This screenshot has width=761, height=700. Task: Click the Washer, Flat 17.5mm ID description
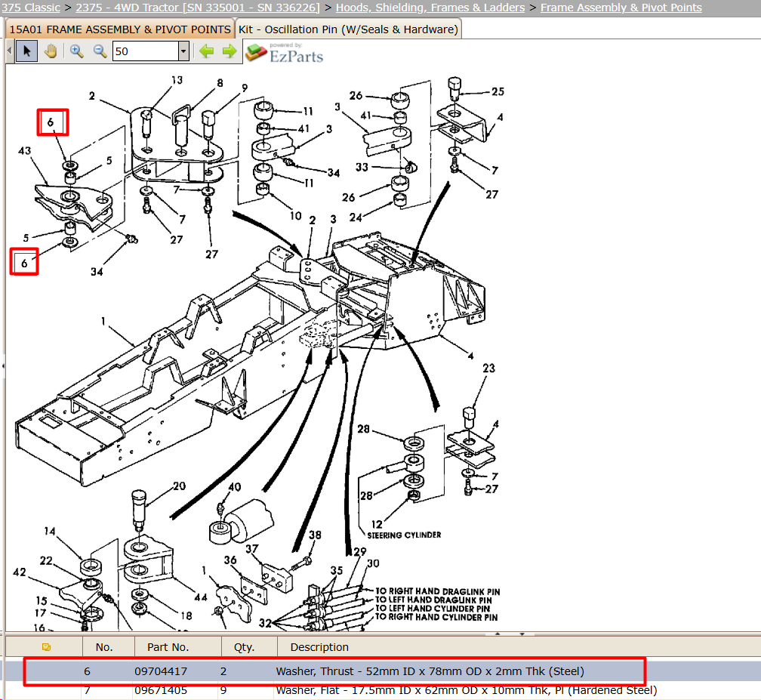click(x=467, y=690)
